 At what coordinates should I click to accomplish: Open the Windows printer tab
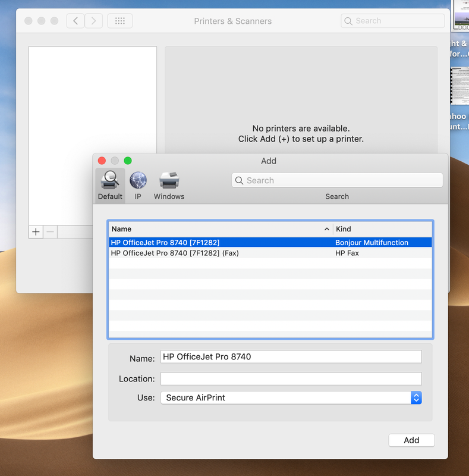point(169,185)
